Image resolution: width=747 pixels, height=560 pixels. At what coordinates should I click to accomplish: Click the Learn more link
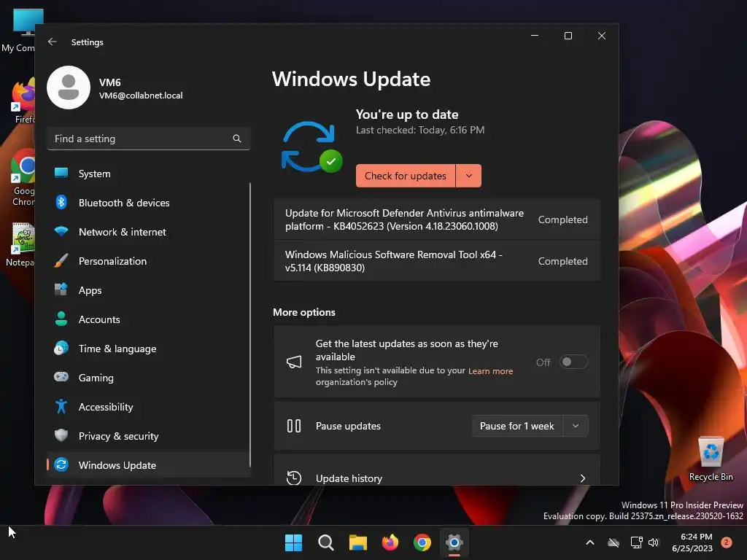[490, 371]
